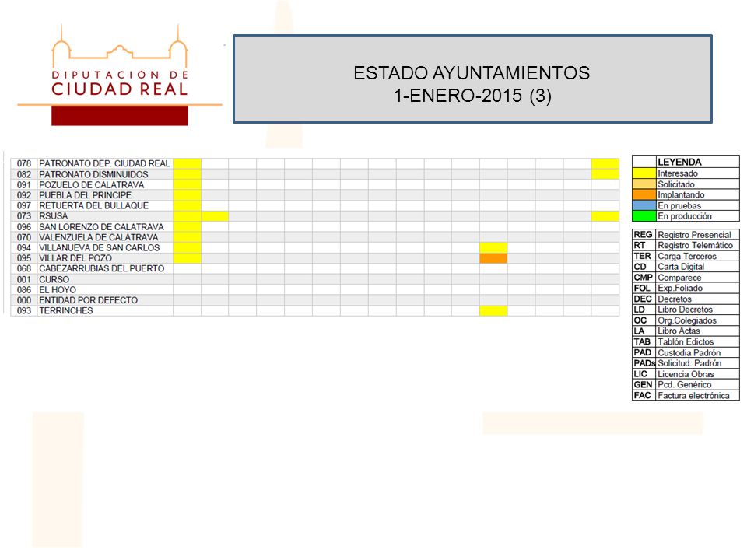Click 'Comparece' in the legend

tap(679, 278)
